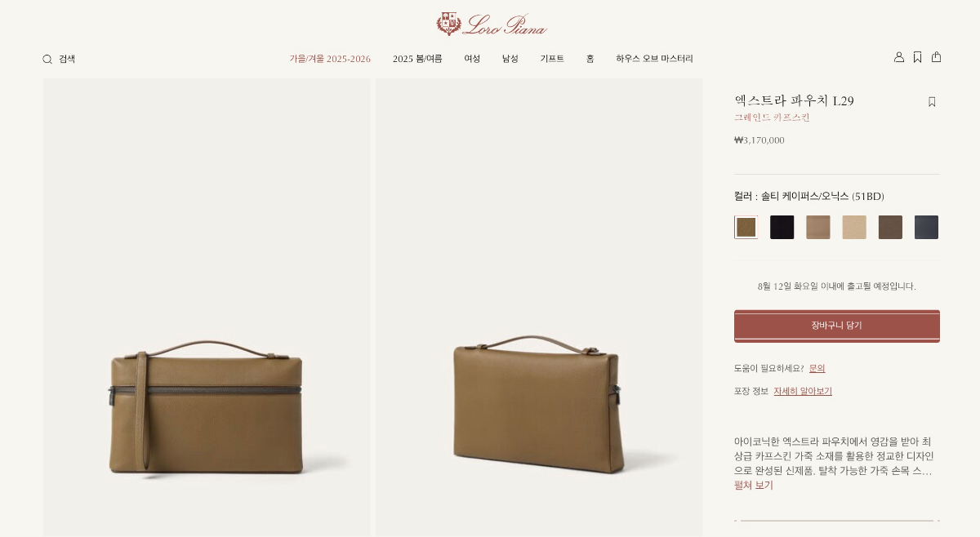Open 자세히 알아보기 packaging link
The image size is (980, 537).
click(x=803, y=392)
